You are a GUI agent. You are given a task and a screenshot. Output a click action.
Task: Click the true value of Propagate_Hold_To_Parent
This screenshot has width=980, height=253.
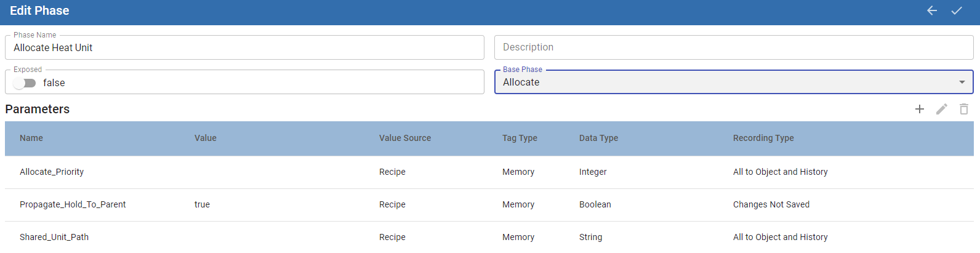[202, 204]
